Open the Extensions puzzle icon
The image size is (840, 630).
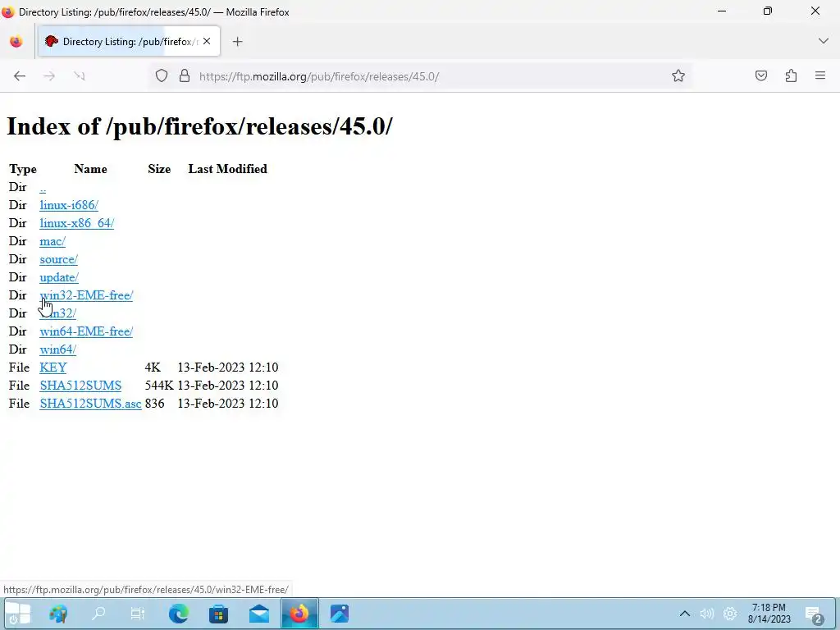(791, 76)
